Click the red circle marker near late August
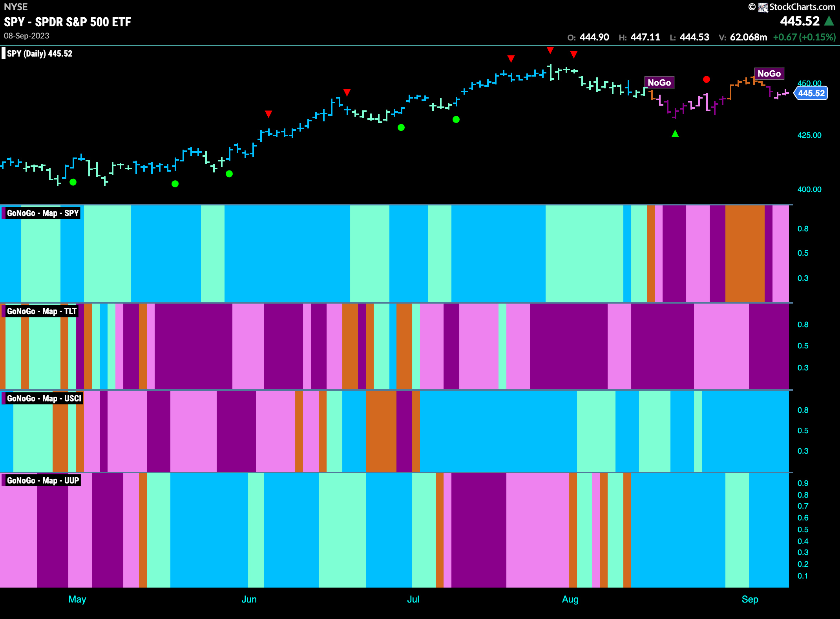 pos(707,79)
